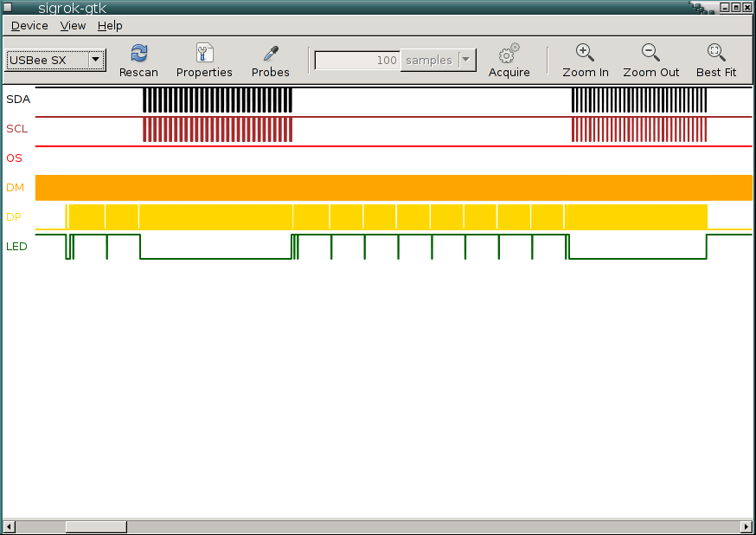Open device Properties wrench icon
Image resolution: width=756 pixels, height=535 pixels.
click(x=204, y=53)
